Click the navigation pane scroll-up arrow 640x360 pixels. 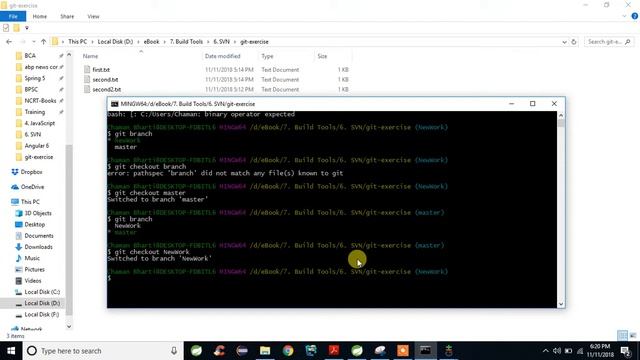[x=69, y=55]
